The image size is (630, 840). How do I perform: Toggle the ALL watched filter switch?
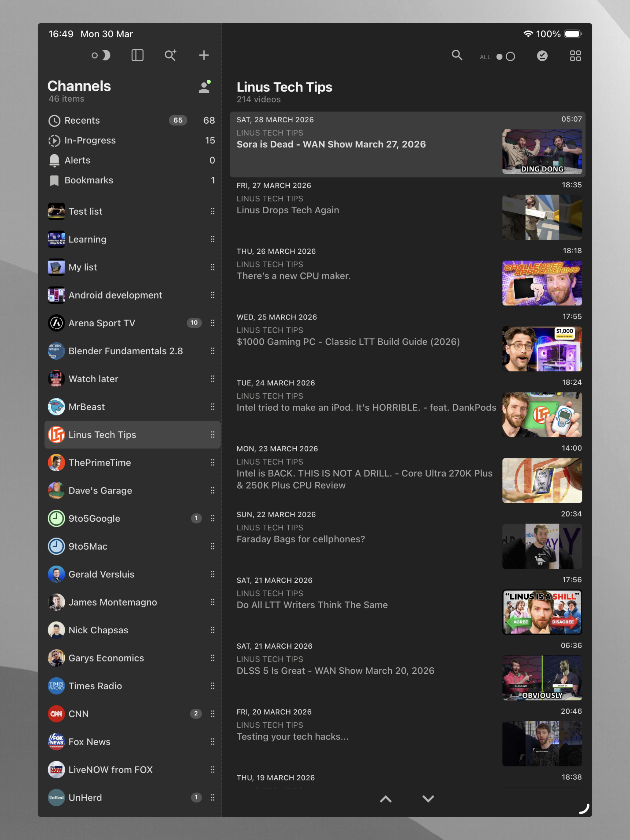(x=506, y=56)
